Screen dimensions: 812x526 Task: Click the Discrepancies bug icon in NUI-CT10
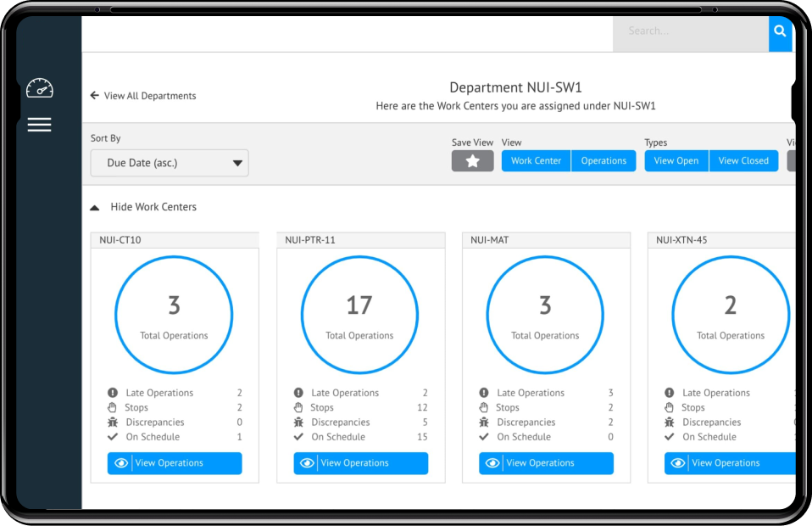point(113,422)
